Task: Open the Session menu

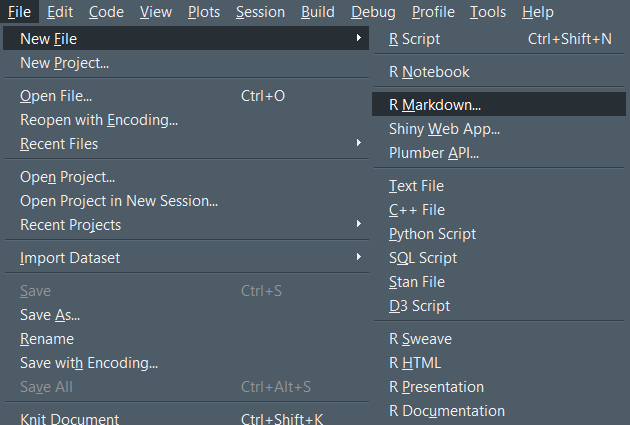Action: 260,12
